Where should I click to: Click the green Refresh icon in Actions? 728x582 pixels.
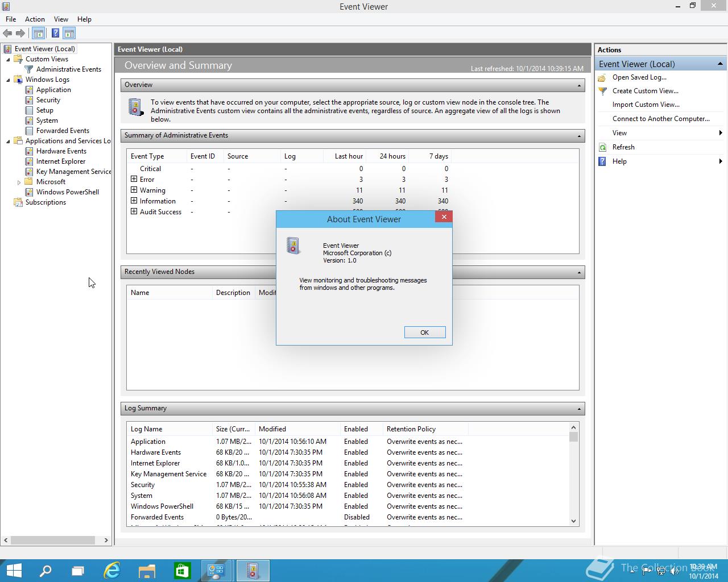pos(603,147)
